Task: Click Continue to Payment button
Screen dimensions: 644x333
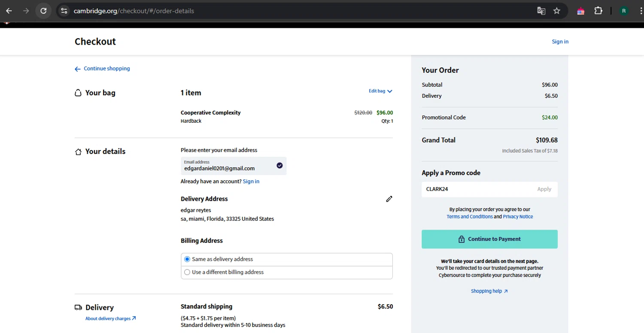Action: click(489, 239)
